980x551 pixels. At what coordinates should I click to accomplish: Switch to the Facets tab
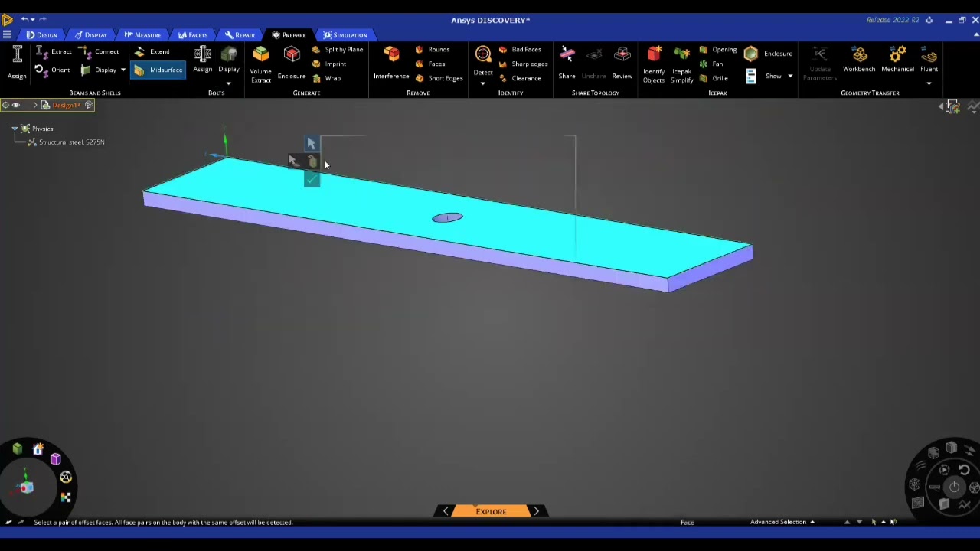point(193,35)
